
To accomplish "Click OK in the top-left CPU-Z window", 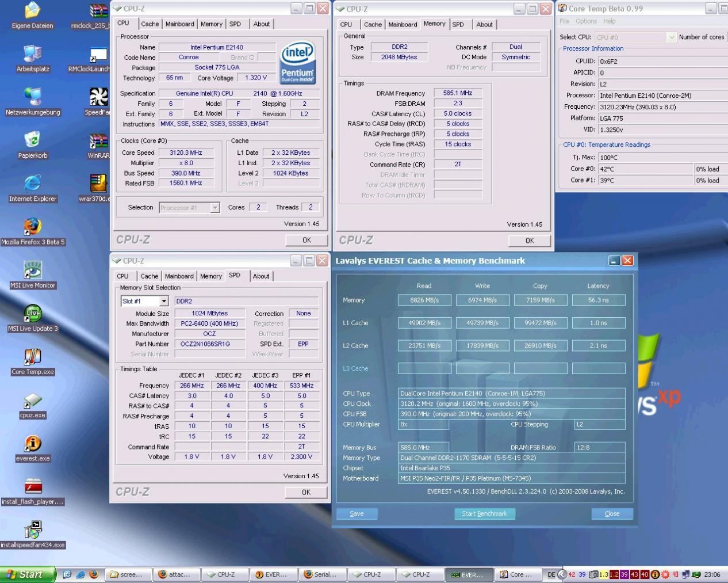I will tap(306, 240).
